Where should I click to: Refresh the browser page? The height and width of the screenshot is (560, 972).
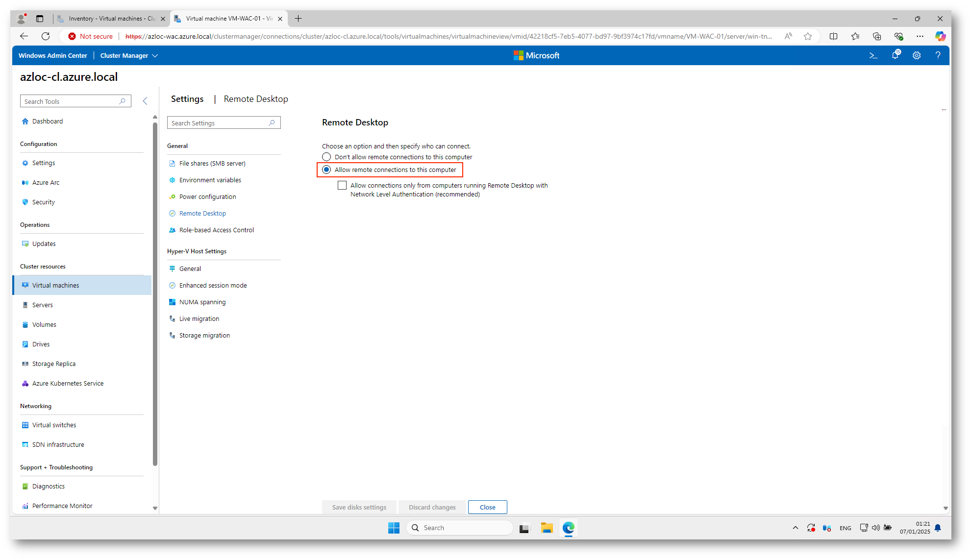pos(46,36)
